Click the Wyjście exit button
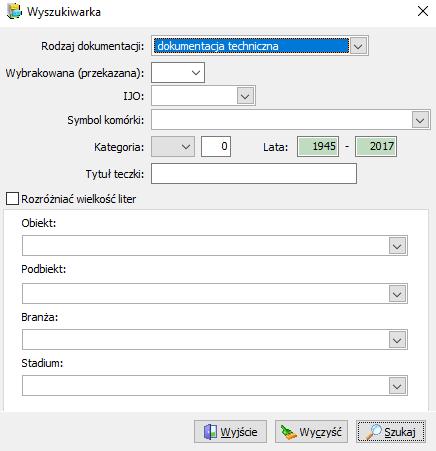 click(230, 432)
